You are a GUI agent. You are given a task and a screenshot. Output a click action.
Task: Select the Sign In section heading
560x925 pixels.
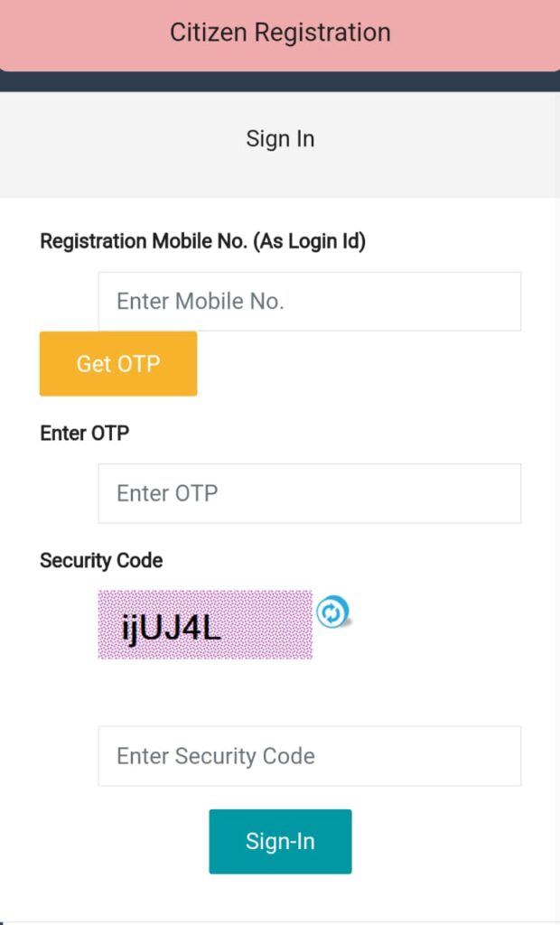pos(280,139)
